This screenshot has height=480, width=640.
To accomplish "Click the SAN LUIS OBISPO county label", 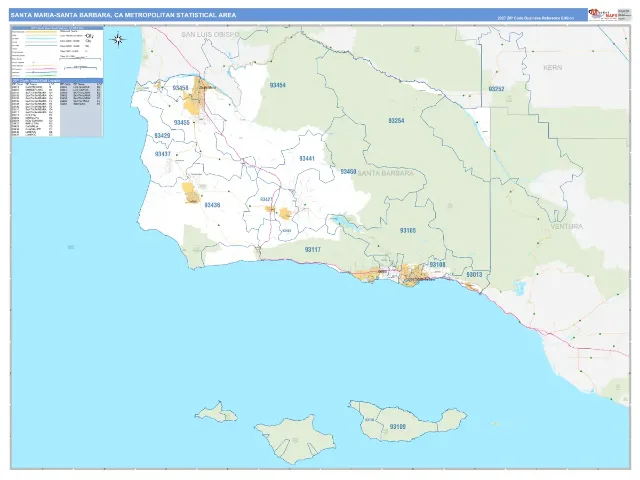I will click(x=210, y=35).
